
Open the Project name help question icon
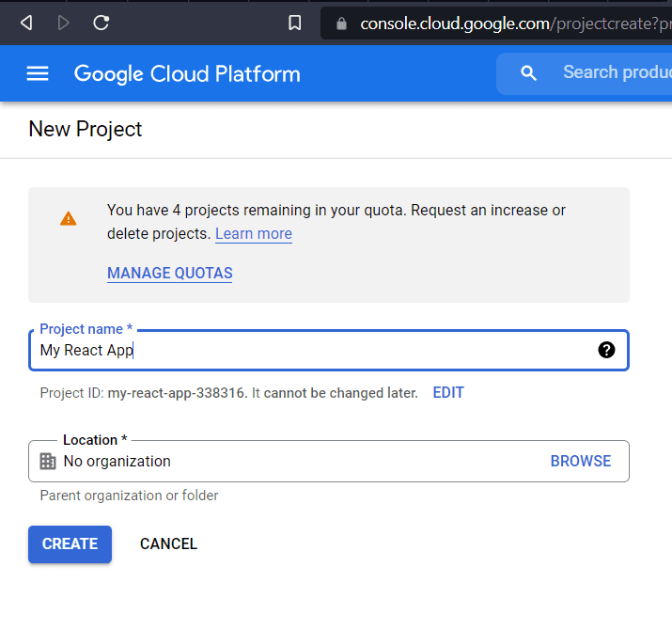[x=606, y=350]
